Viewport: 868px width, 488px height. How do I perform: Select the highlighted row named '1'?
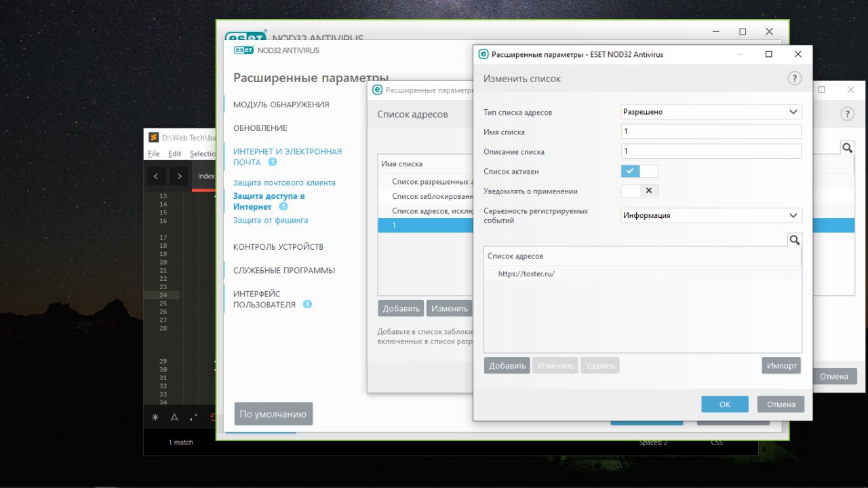pyautogui.click(x=425, y=225)
